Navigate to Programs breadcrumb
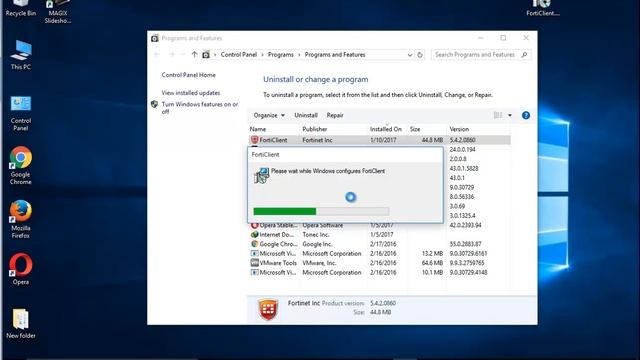 pos(280,55)
